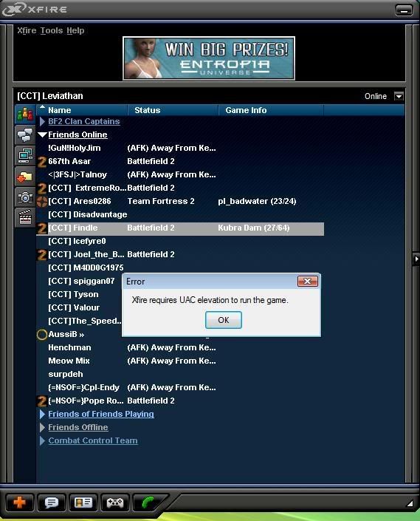Open the Friends tab icon in sidebar
The height and width of the screenshot is (521, 420).
[x=25, y=115]
